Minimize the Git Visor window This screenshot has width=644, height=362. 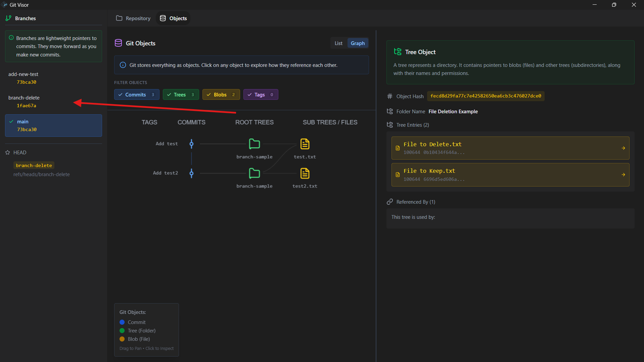pyautogui.click(x=595, y=5)
